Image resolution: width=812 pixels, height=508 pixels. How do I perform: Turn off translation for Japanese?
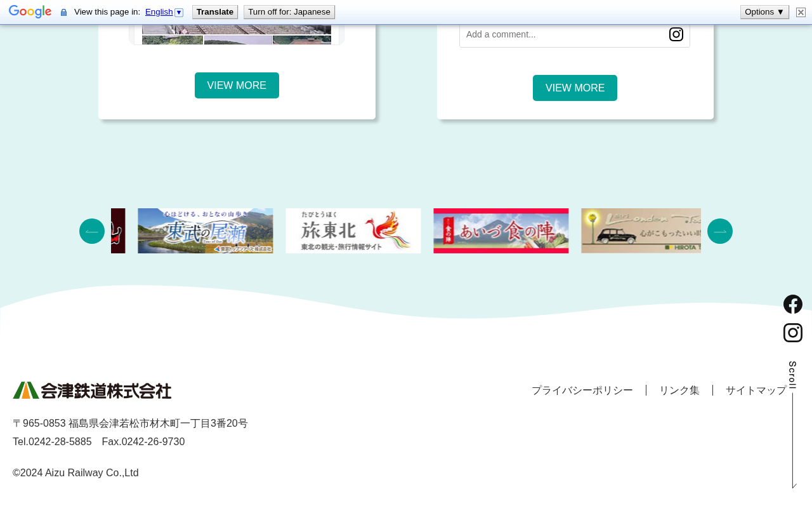(289, 12)
